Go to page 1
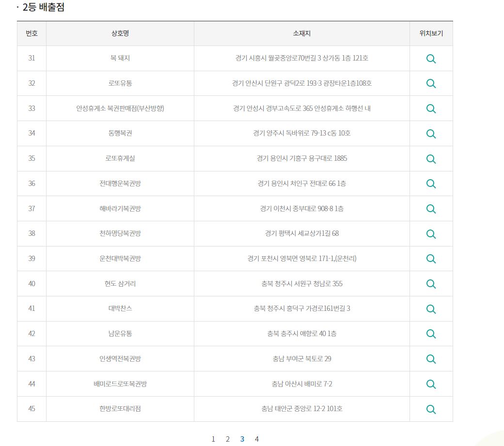Viewport: 504px width, 446px height. (x=213, y=439)
